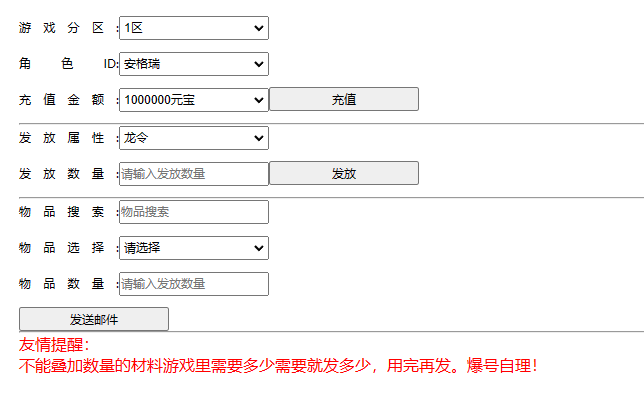
Task: Click the 发送邮件 button
Action: coord(94,319)
